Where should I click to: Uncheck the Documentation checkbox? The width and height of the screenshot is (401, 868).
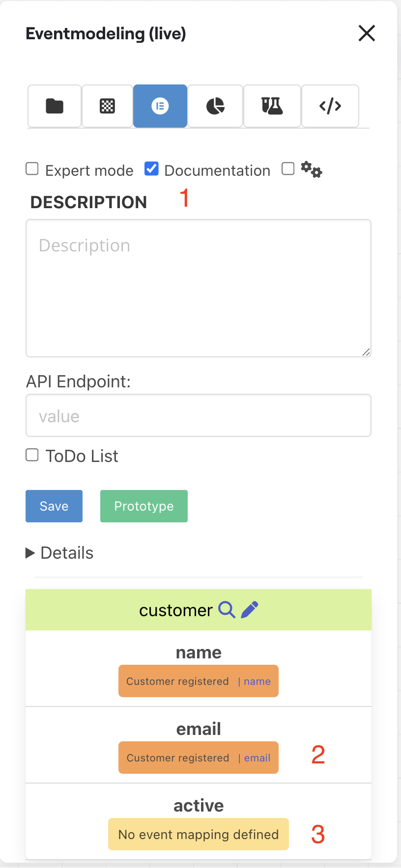point(151,169)
